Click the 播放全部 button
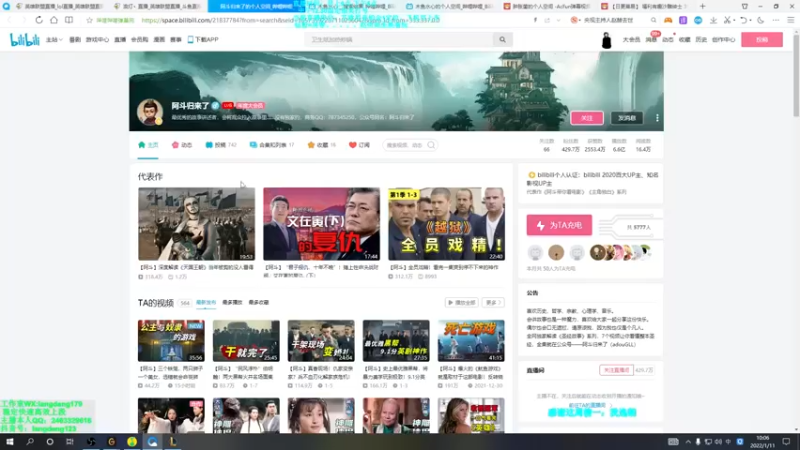The image size is (800, 450). tap(462, 303)
